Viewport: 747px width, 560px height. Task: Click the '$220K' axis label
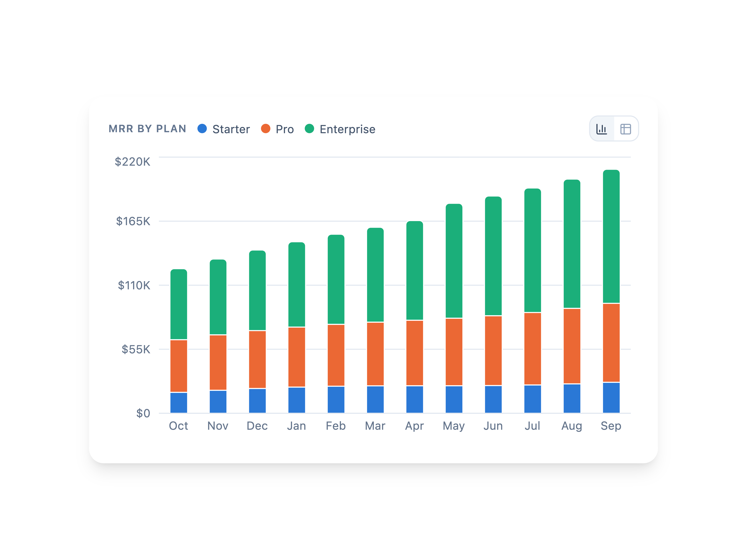pos(132,162)
